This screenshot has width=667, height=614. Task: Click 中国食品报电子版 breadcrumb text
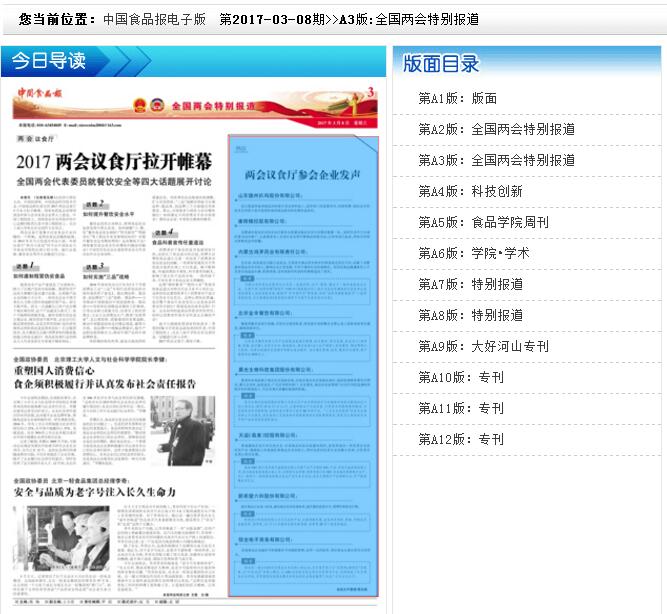[x=154, y=19]
